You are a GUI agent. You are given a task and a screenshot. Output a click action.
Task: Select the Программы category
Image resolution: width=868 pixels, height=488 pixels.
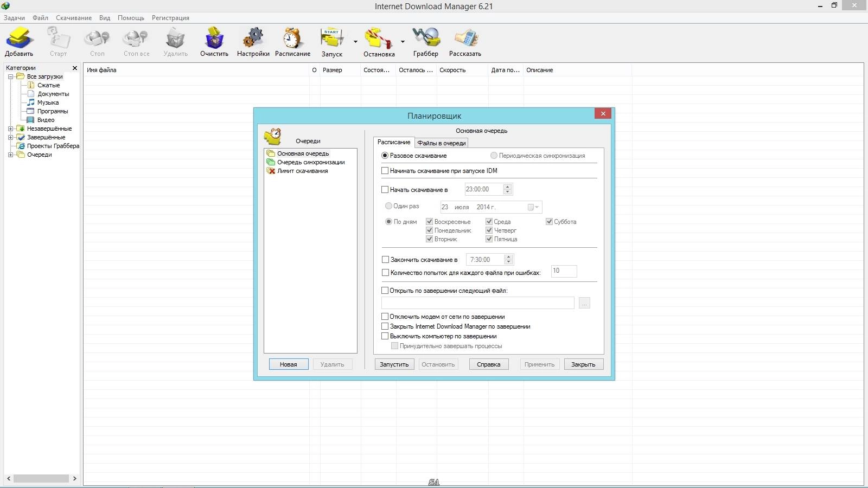pos(53,111)
